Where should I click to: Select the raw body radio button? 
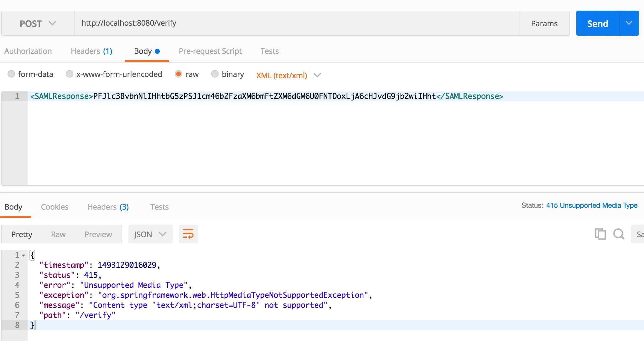coord(179,74)
